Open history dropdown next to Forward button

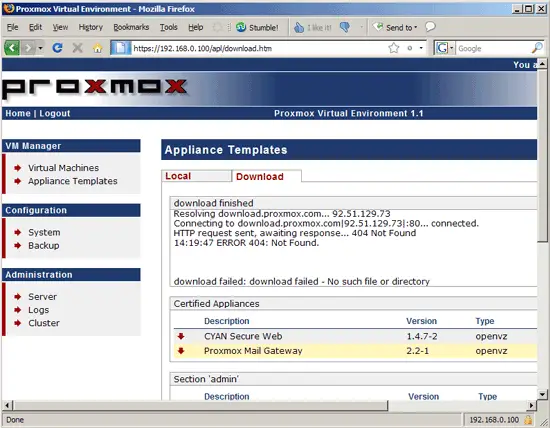point(40,48)
